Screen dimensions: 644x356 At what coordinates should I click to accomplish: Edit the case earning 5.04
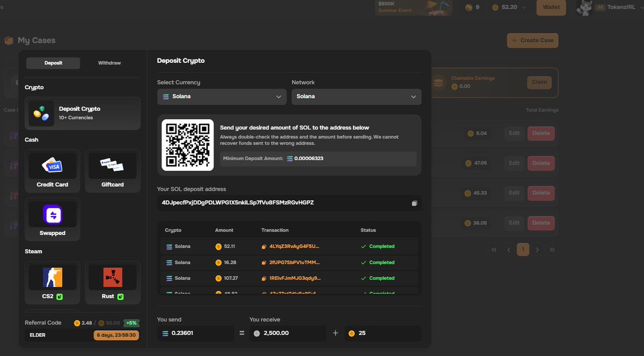pyautogui.click(x=514, y=133)
